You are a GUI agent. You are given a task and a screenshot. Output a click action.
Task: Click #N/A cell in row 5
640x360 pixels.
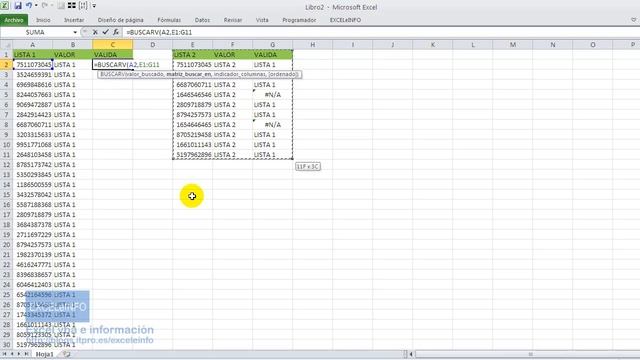[x=273, y=95]
